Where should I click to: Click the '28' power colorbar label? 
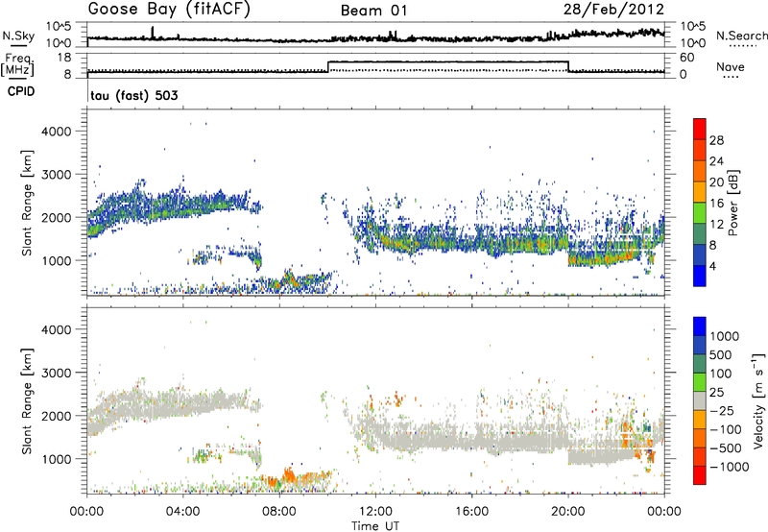[716, 140]
